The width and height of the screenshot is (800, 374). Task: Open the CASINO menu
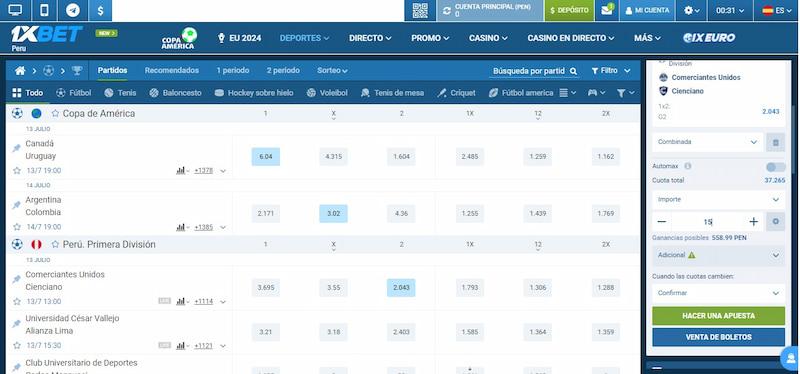(x=488, y=38)
